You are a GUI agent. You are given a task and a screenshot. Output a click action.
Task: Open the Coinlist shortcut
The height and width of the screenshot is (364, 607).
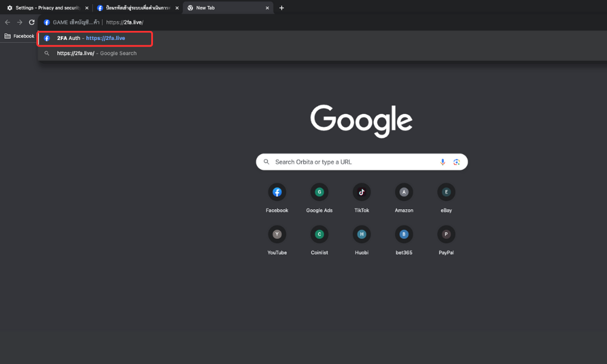[319, 240]
